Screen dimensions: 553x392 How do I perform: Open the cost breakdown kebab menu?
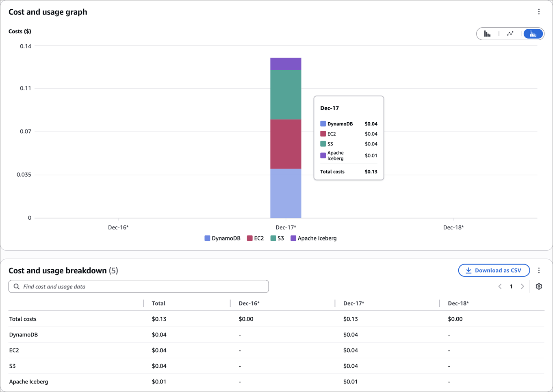click(539, 271)
